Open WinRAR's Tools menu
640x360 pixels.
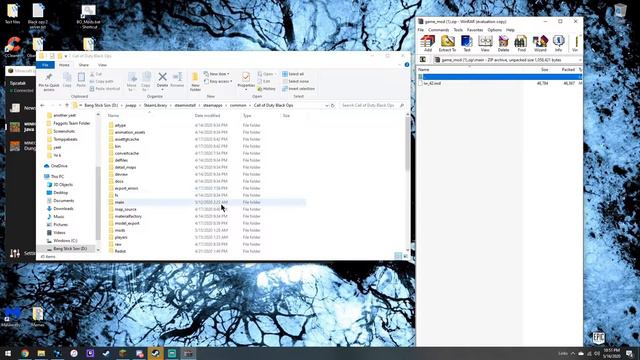coord(458,30)
